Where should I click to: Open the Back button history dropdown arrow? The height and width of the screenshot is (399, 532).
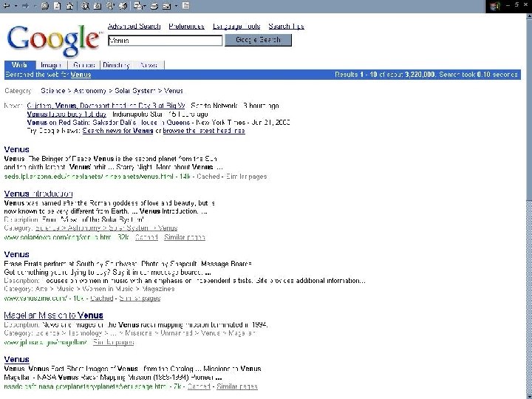(16, 6)
